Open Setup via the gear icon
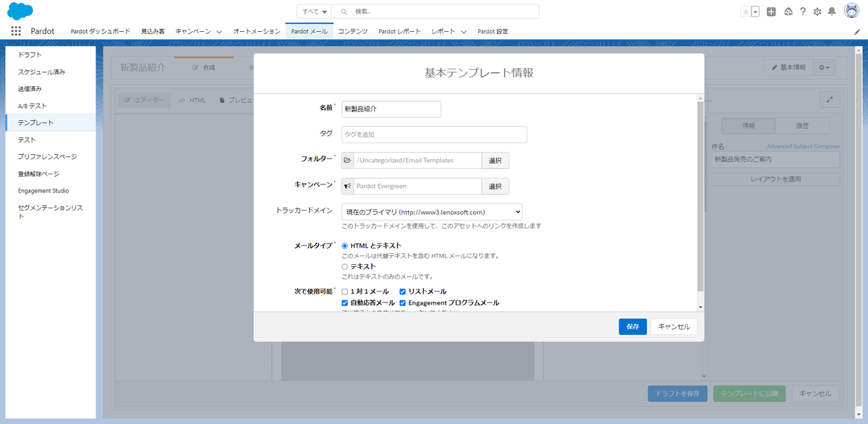The height and width of the screenshot is (424, 868). pos(817,11)
